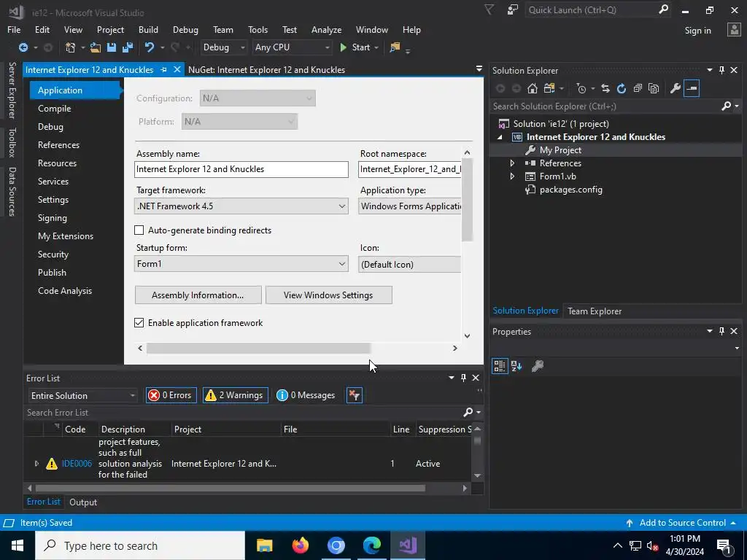Click the IDE0006 code link
Viewport: 747px width, 560px height.
point(77,463)
